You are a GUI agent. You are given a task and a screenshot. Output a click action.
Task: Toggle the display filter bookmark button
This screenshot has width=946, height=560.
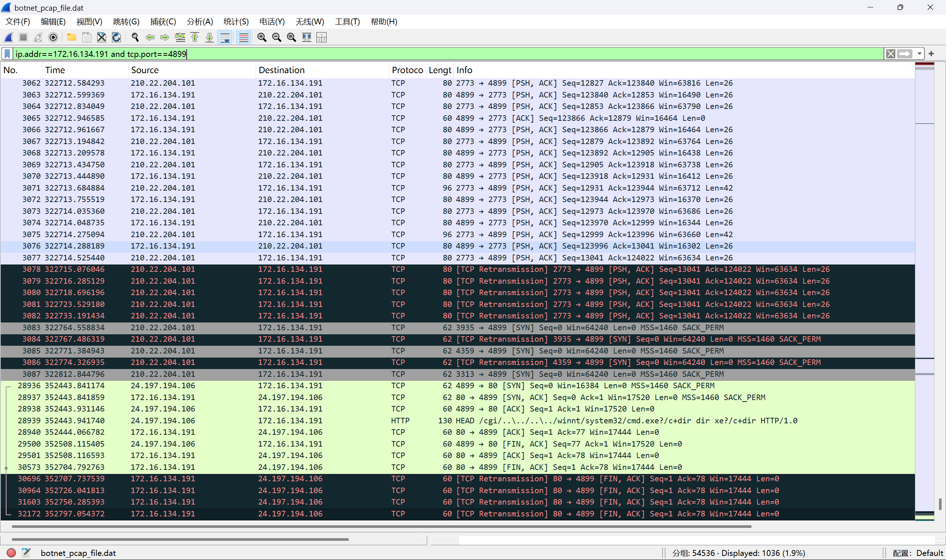coord(7,54)
